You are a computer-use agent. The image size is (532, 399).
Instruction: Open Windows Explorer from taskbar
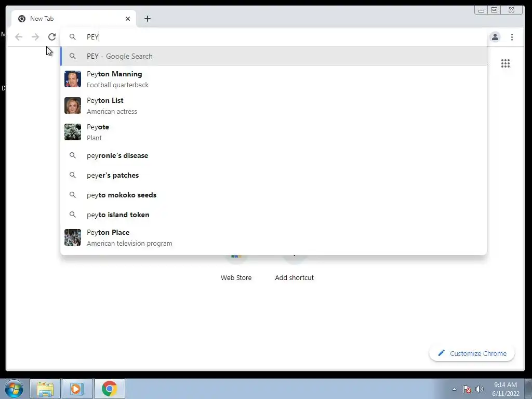[x=45, y=389]
